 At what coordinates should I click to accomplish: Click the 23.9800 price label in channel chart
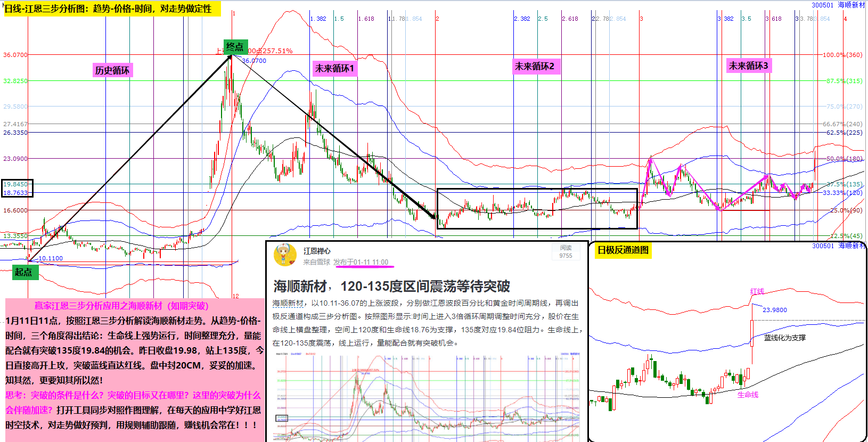pos(774,310)
